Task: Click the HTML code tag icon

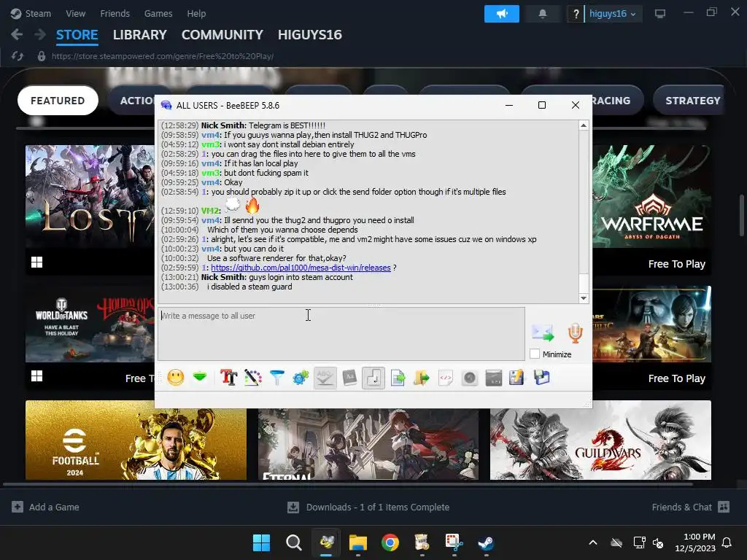Action: pos(446,378)
